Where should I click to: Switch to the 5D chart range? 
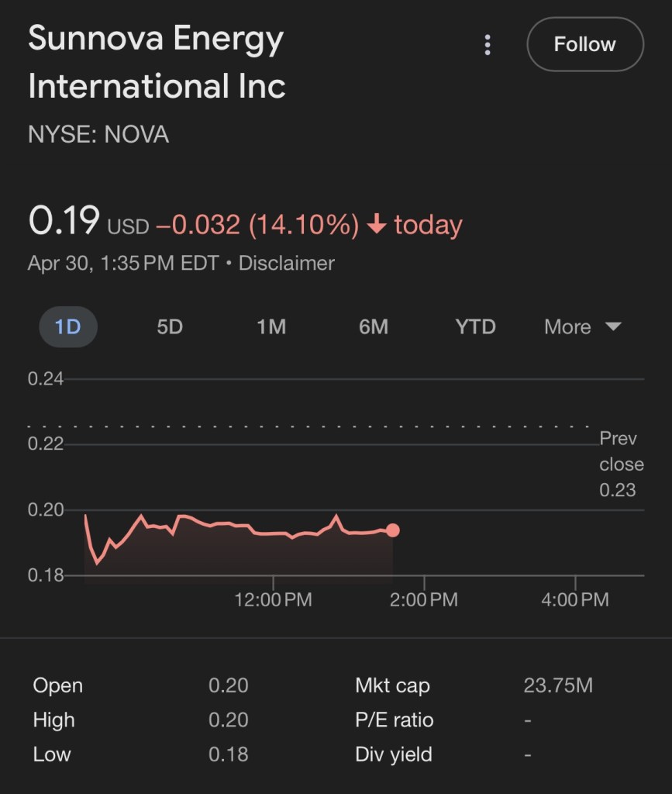pyautogui.click(x=170, y=327)
